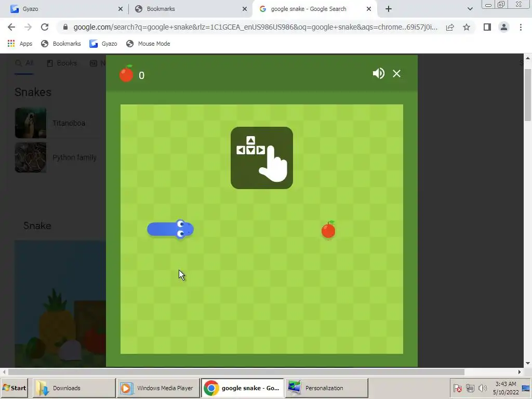Go forward to the next page
This screenshot has width=532, height=399.
point(28,27)
